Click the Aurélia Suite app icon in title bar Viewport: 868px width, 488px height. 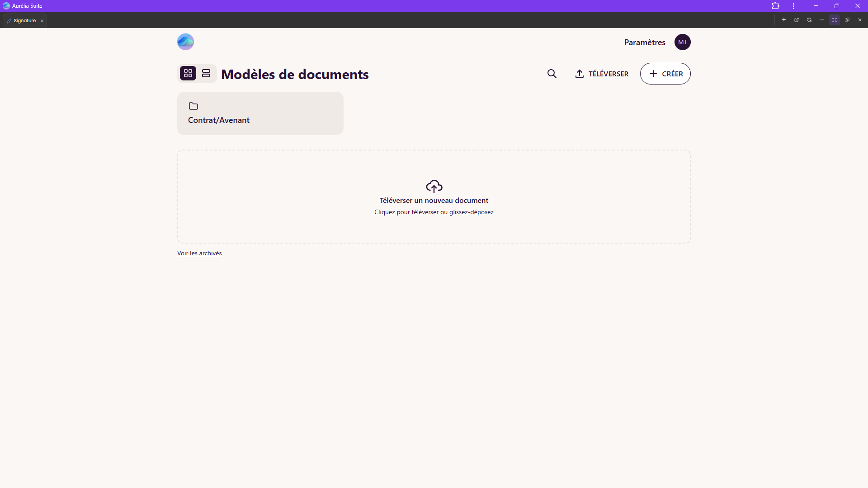tap(6, 6)
